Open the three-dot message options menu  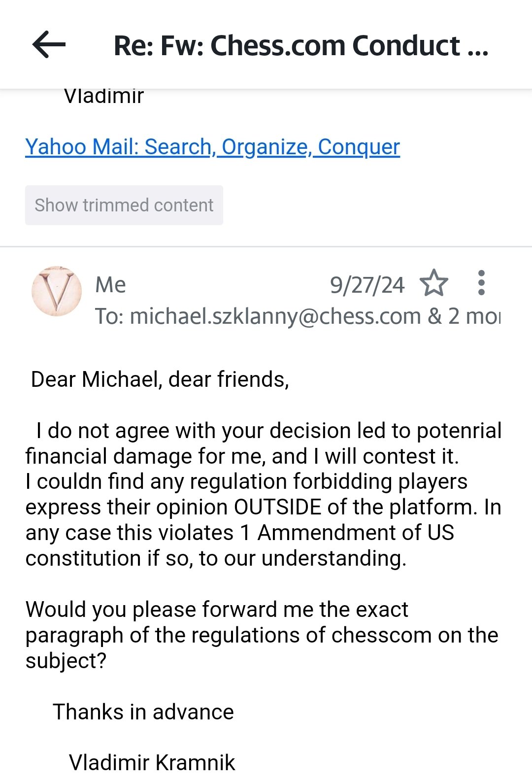tap(481, 283)
